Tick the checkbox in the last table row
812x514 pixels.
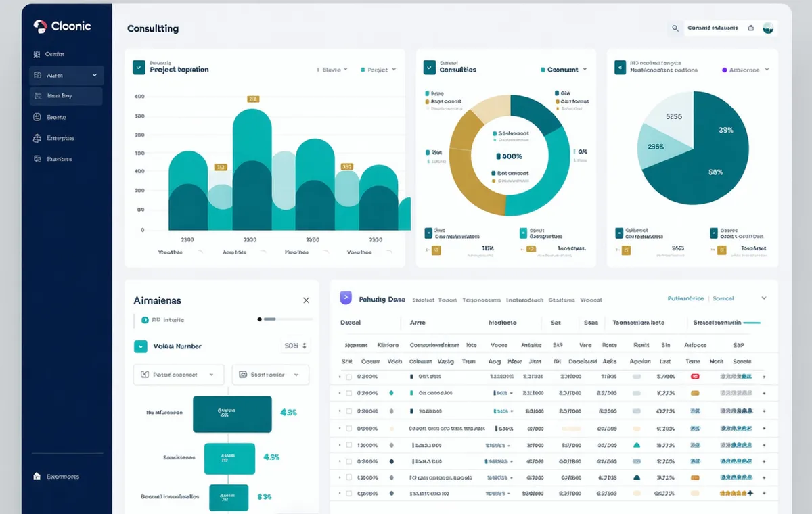click(349, 494)
